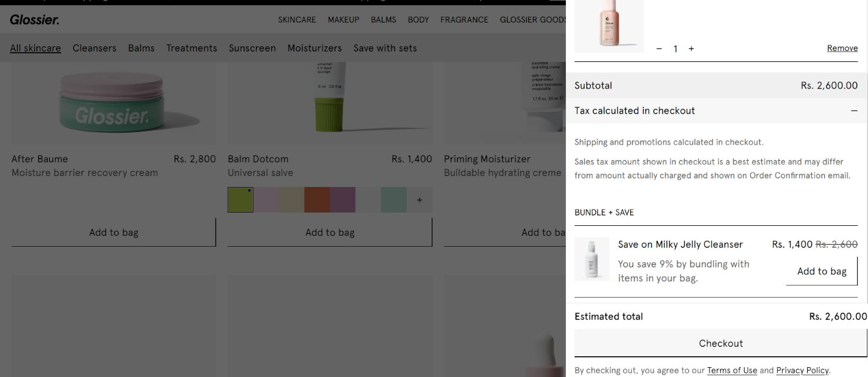Select the Cleansers category
This screenshot has width=868, height=377.
click(94, 48)
